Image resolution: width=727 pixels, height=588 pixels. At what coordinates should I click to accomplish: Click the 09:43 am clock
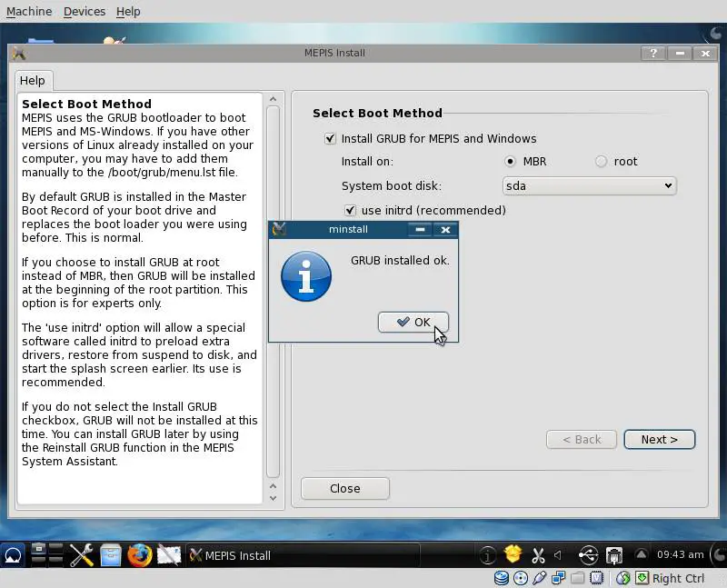coord(680,554)
